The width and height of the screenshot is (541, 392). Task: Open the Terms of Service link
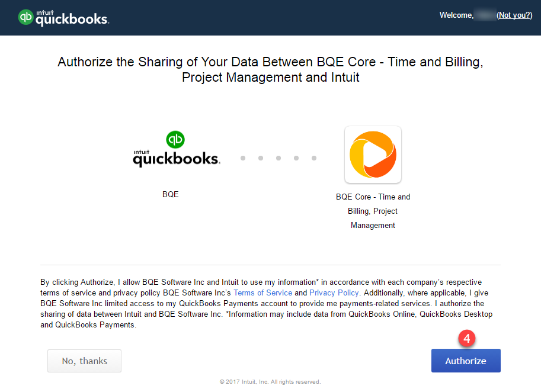click(263, 293)
